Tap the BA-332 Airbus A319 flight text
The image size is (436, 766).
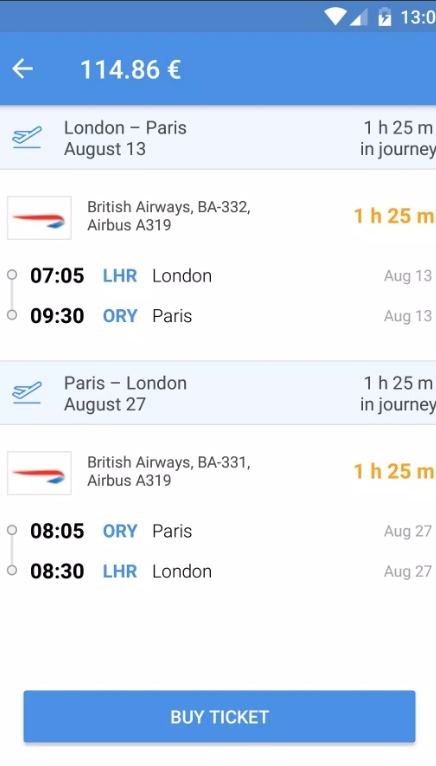pos(169,216)
